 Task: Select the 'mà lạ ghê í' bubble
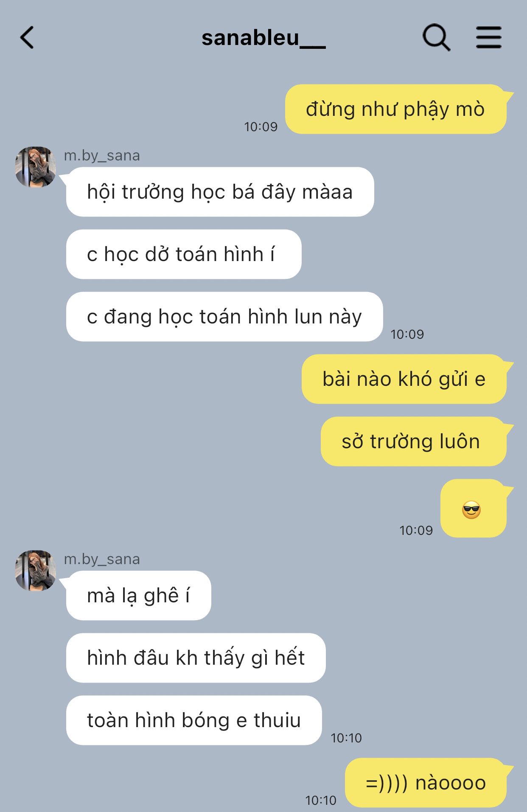[138, 596]
